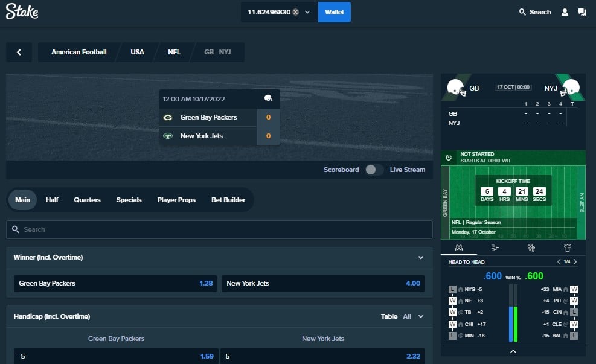This screenshot has width=596, height=364.
Task: Open the NFL breadcrumb
Action: point(174,52)
